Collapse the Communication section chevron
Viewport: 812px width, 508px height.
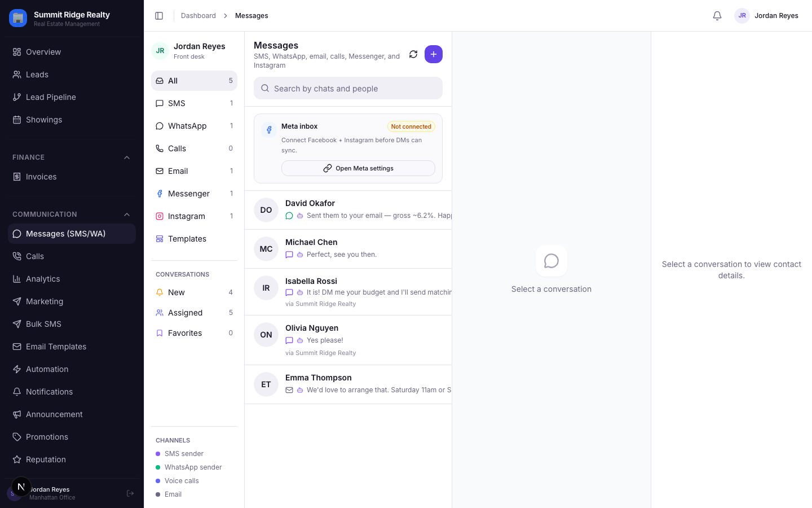127,214
